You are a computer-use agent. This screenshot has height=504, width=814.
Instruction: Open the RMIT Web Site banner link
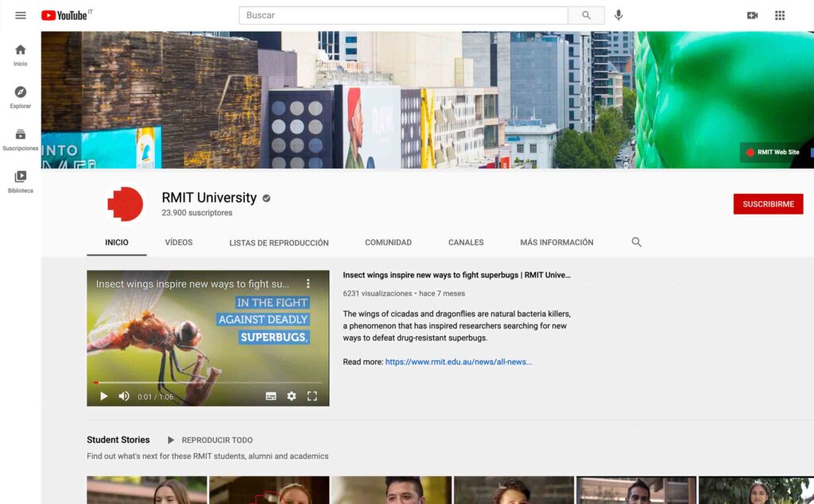pos(772,152)
